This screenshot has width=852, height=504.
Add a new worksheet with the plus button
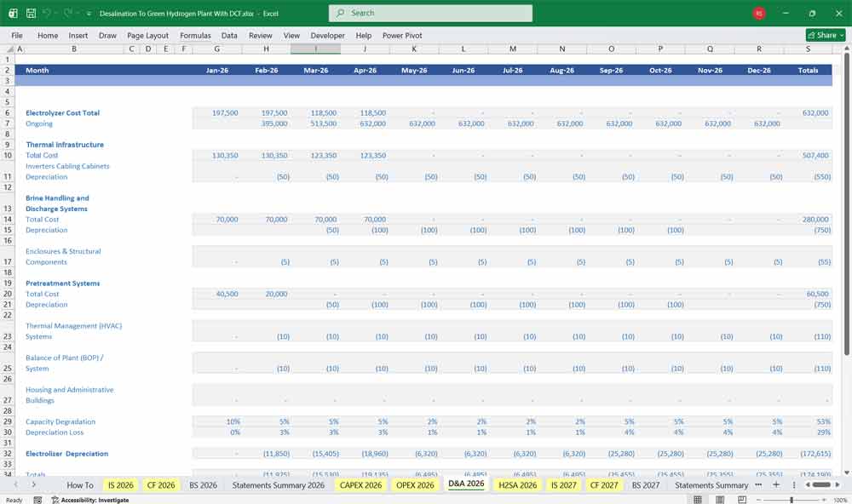pyautogui.click(x=776, y=484)
